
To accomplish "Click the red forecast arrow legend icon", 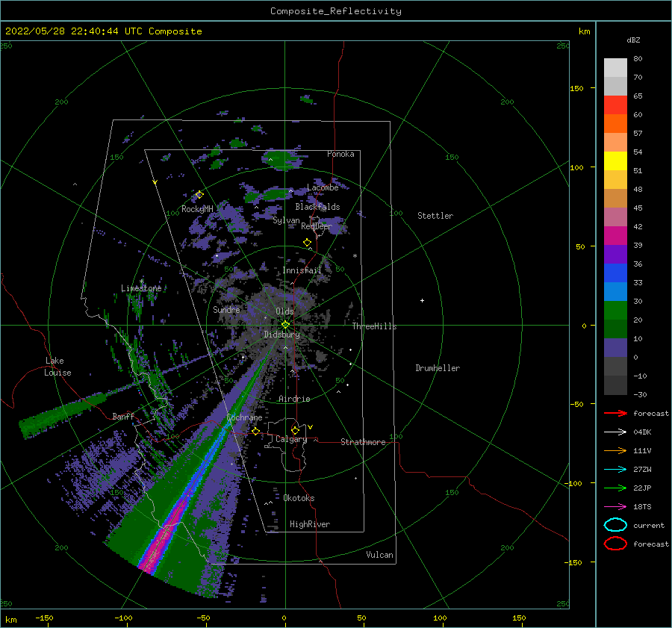I will coord(615,413).
